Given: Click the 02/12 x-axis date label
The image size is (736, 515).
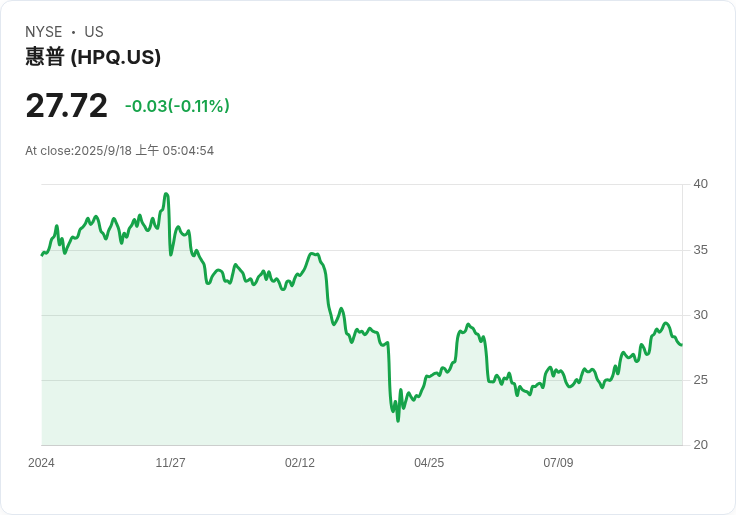Looking at the screenshot, I should click(x=299, y=463).
